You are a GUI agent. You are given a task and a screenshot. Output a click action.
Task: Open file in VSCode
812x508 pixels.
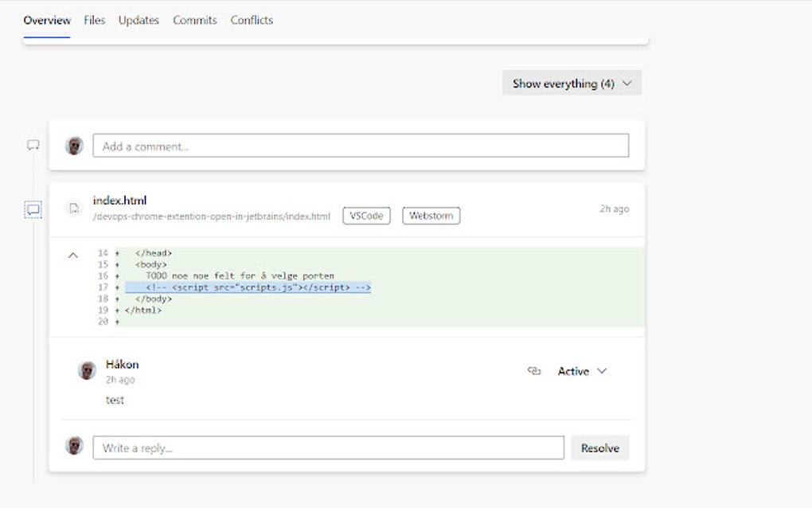coord(366,216)
